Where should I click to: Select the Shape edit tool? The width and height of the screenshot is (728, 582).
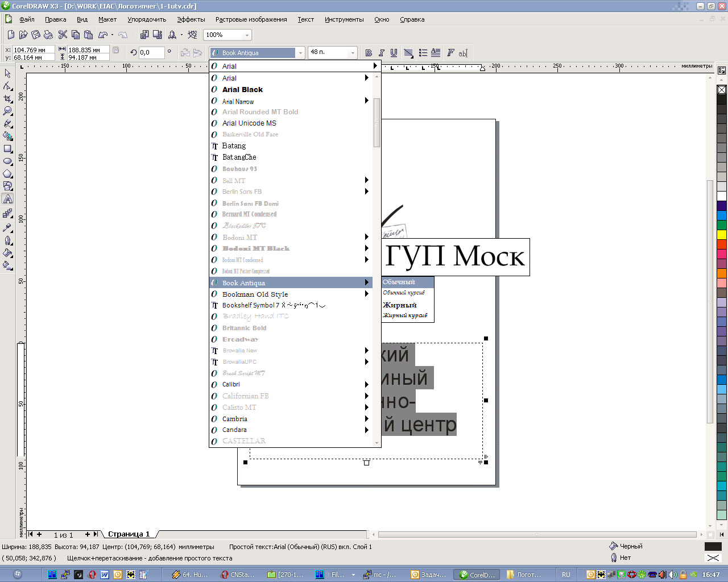pos(7,86)
